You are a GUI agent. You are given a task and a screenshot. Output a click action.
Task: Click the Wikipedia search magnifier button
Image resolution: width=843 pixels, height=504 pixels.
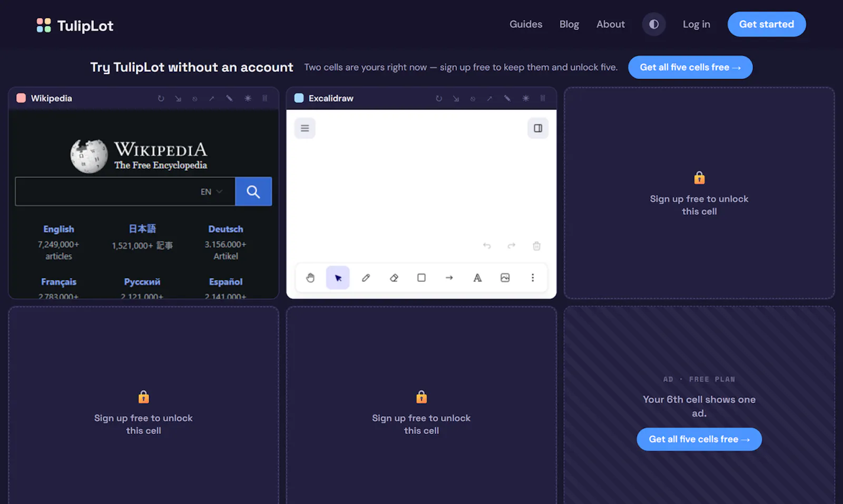pyautogui.click(x=253, y=191)
